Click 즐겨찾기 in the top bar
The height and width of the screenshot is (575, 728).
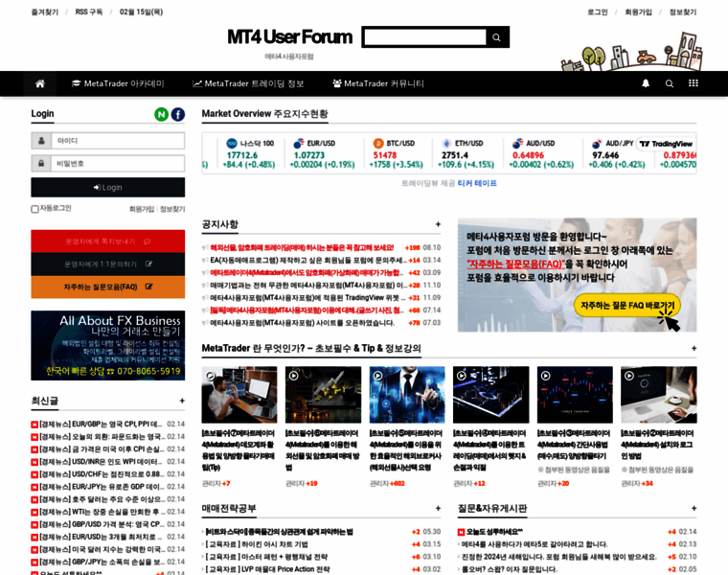pyautogui.click(x=45, y=12)
